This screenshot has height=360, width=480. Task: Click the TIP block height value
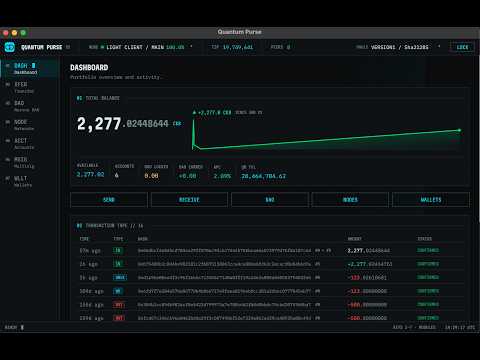tap(238, 47)
